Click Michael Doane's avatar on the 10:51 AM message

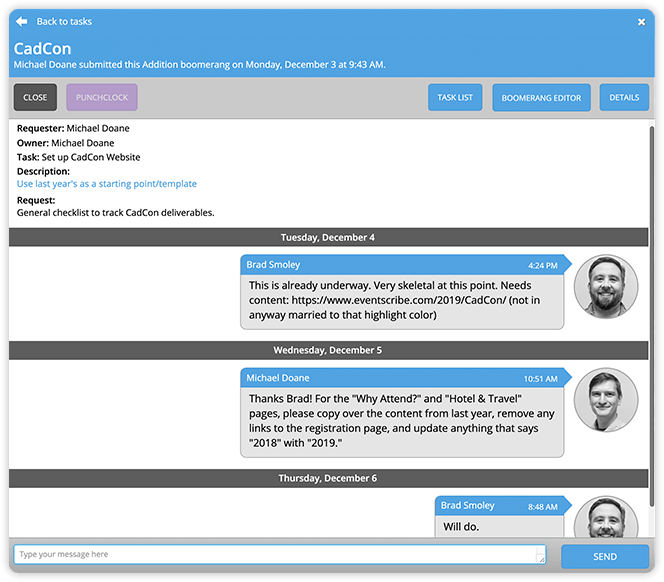(x=606, y=400)
